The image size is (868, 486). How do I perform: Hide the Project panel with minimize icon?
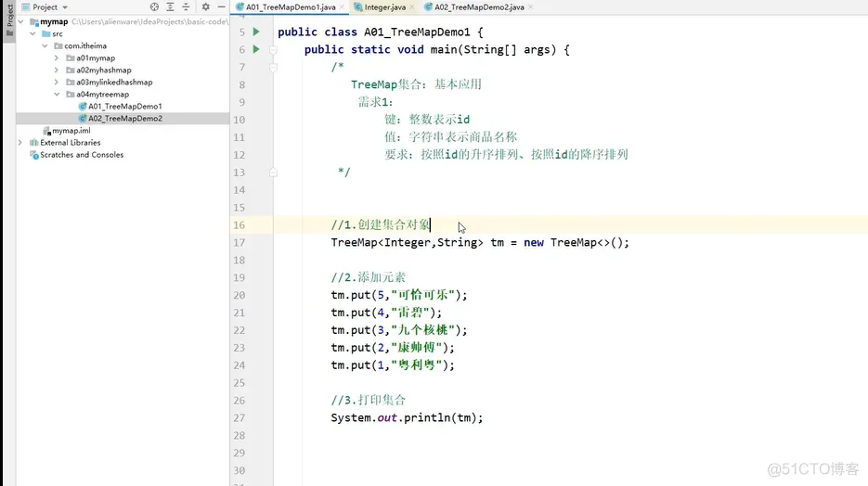tap(222, 6)
